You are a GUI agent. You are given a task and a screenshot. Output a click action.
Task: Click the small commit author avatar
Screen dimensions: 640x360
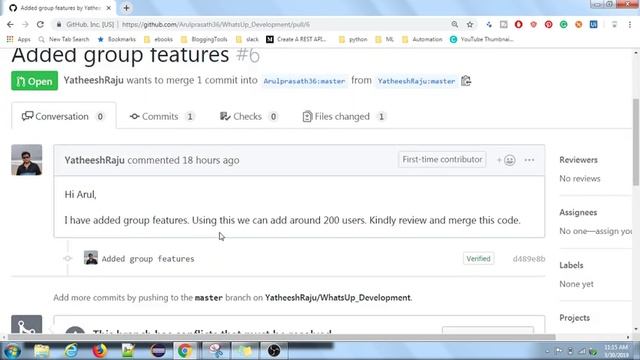click(x=91, y=258)
